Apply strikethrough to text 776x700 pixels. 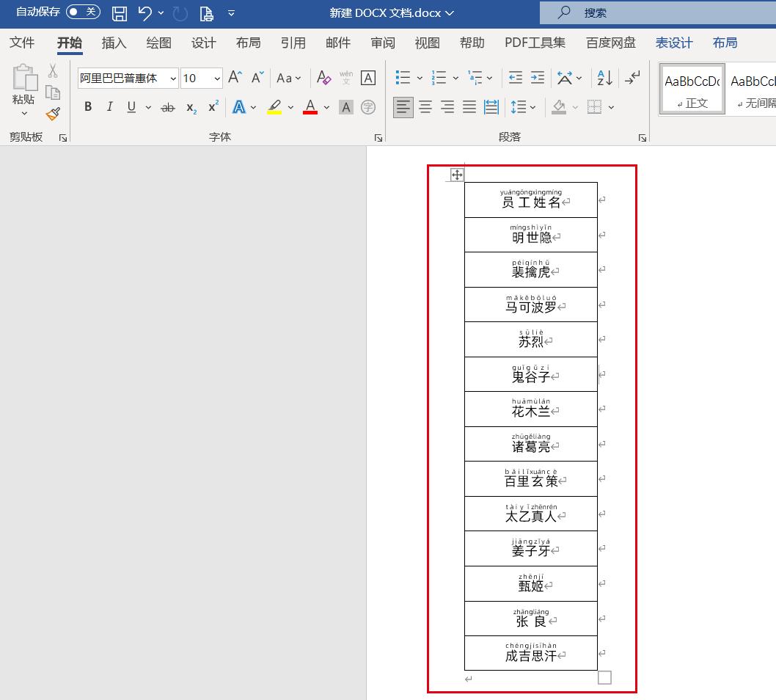tap(167, 107)
